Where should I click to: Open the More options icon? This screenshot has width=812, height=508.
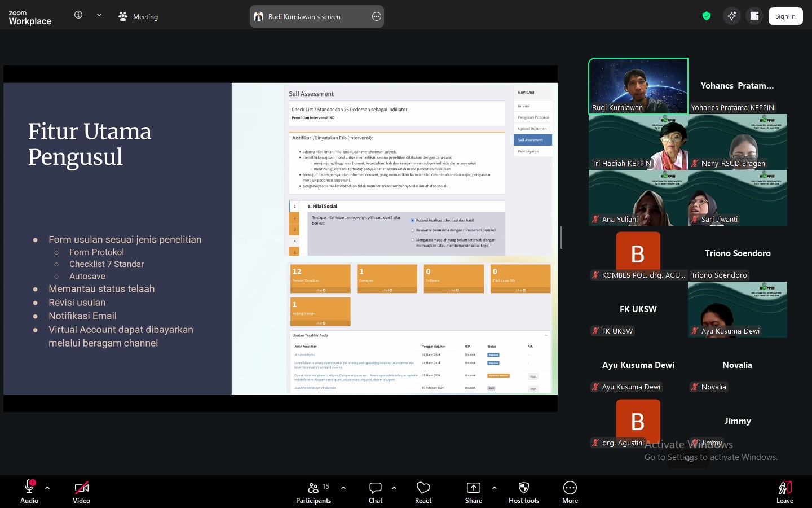tap(570, 492)
